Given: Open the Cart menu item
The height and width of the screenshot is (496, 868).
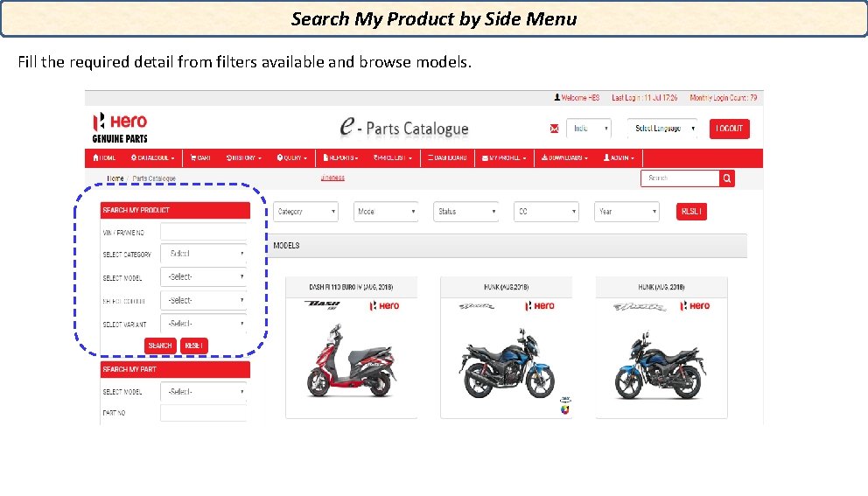Looking at the screenshot, I should (200, 157).
